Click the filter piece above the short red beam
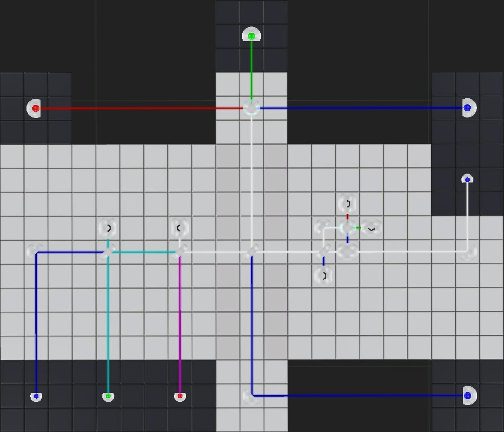 [348, 204]
